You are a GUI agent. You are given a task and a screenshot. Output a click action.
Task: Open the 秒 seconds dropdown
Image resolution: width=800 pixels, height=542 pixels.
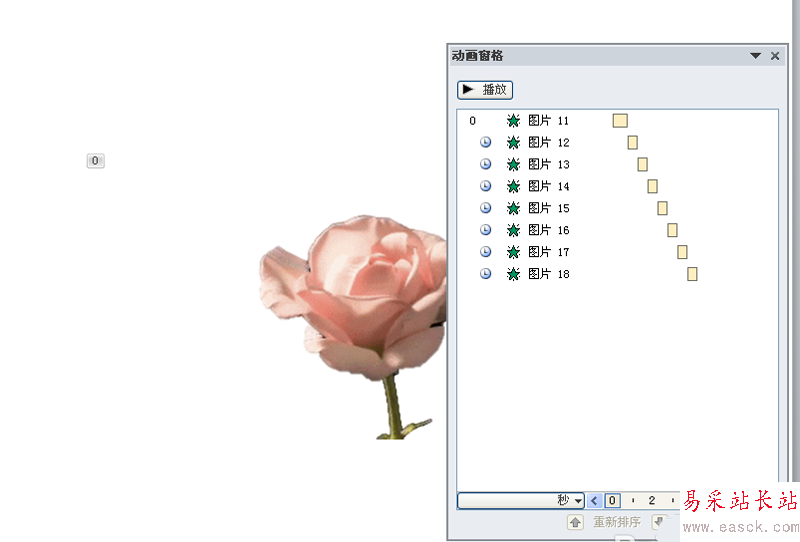pos(521,501)
